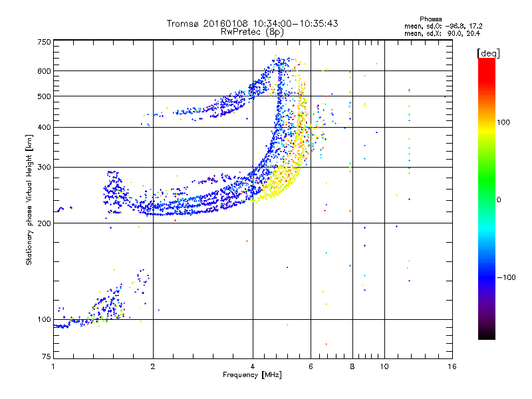This screenshot has width=532, height=399.
Task: Click the x-axis tick label '10'
Action: [x=384, y=366]
